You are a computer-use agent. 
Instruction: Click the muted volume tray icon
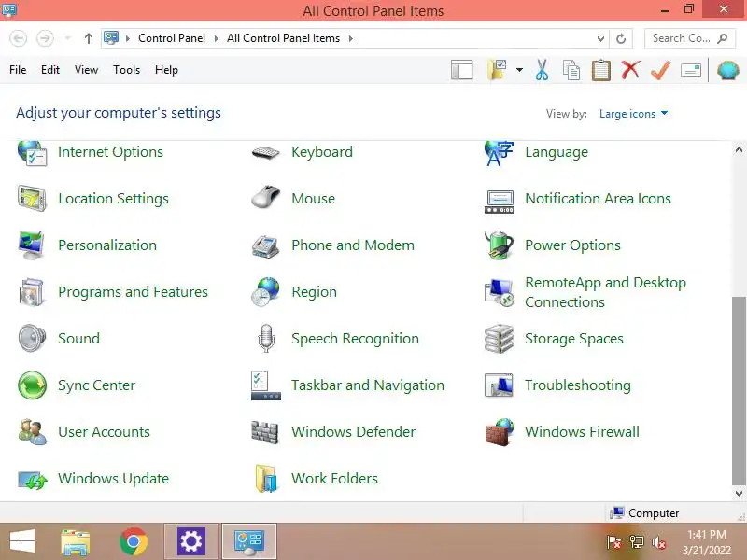click(659, 542)
